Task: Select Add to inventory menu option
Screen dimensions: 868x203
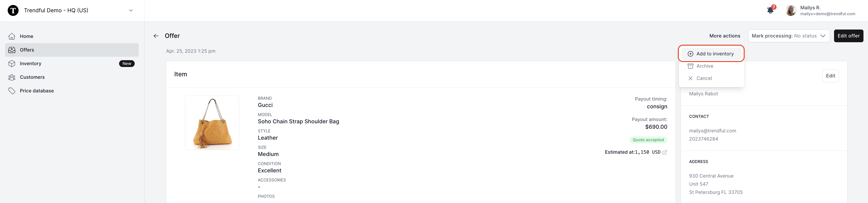Action: [711, 54]
